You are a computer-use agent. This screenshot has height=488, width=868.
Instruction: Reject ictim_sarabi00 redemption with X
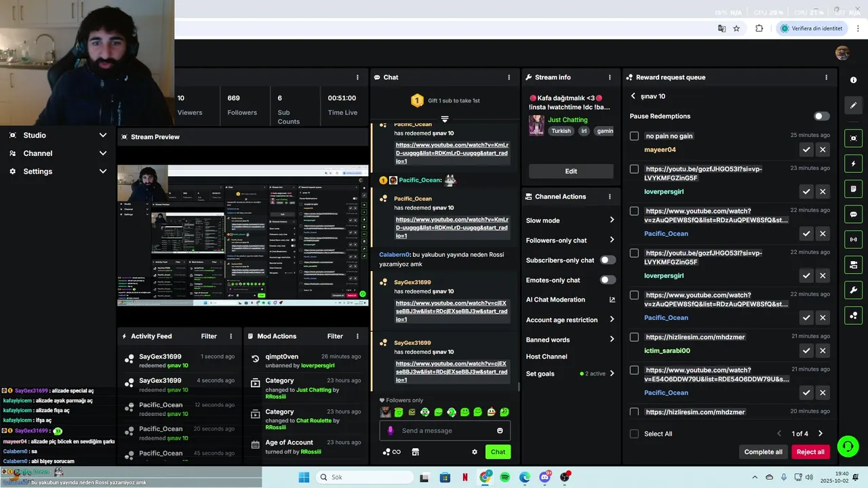(x=823, y=350)
